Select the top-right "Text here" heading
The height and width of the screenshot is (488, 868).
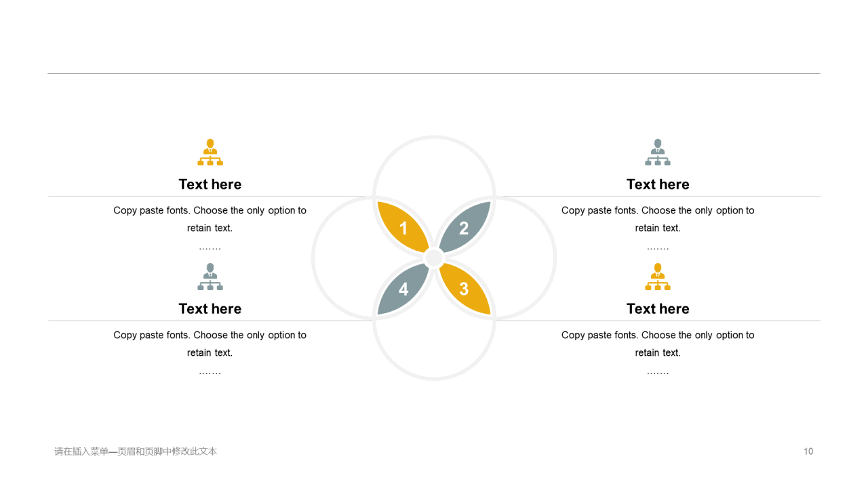pyautogui.click(x=658, y=184)
